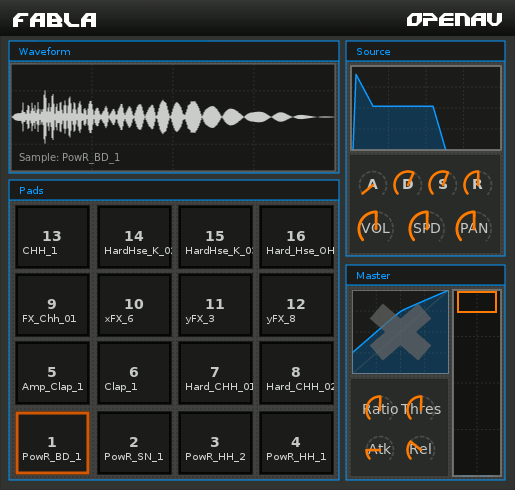The width and height of the screenshot is (515, 490).
Task: Select pad 11 yFX_3
Action: (215, 305)
